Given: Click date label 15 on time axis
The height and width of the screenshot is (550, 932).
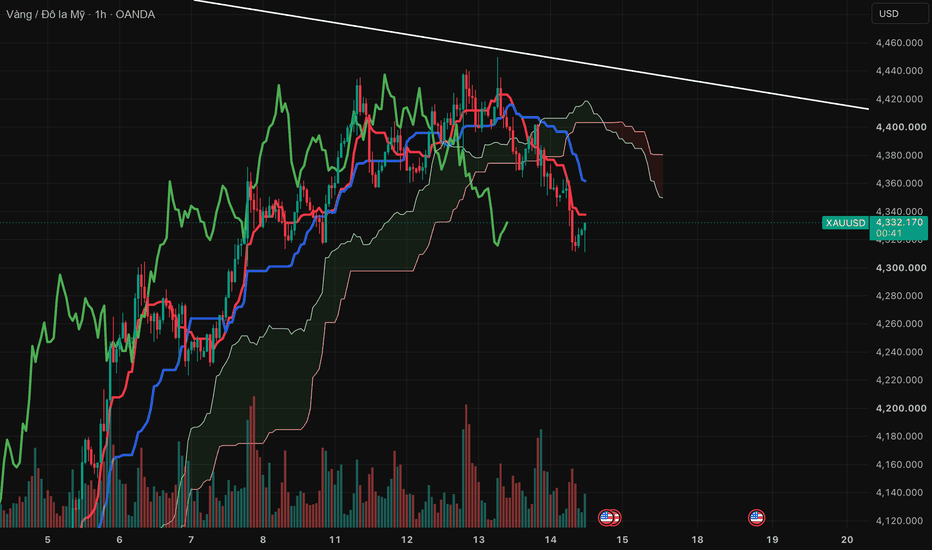Looking at the screenshot, I should pos(622,540).
